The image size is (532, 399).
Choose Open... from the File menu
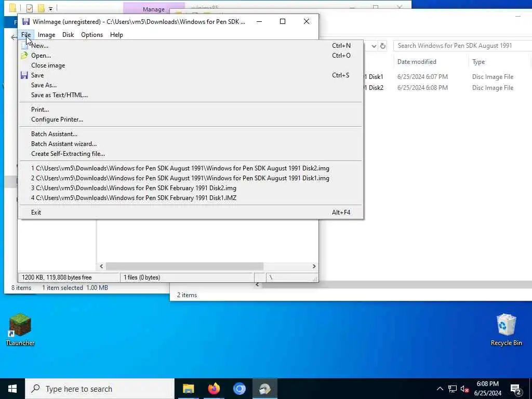(x=191, y=55)
